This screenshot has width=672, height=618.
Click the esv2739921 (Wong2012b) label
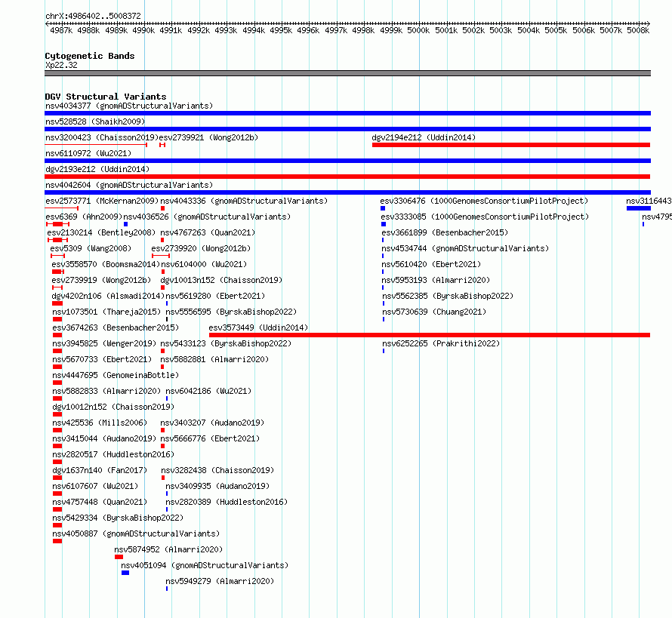(208, 137)
